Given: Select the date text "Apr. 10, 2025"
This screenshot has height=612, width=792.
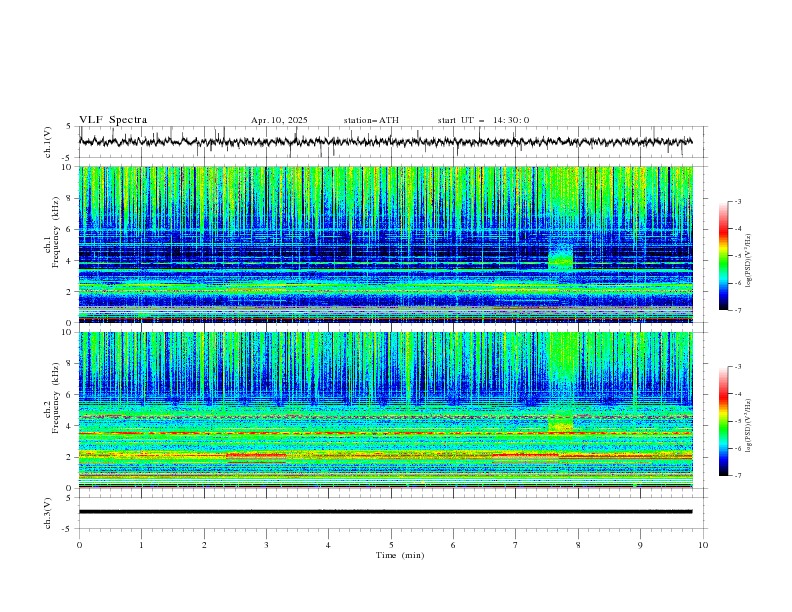Looking at the screenshot, I should point(279,120).
